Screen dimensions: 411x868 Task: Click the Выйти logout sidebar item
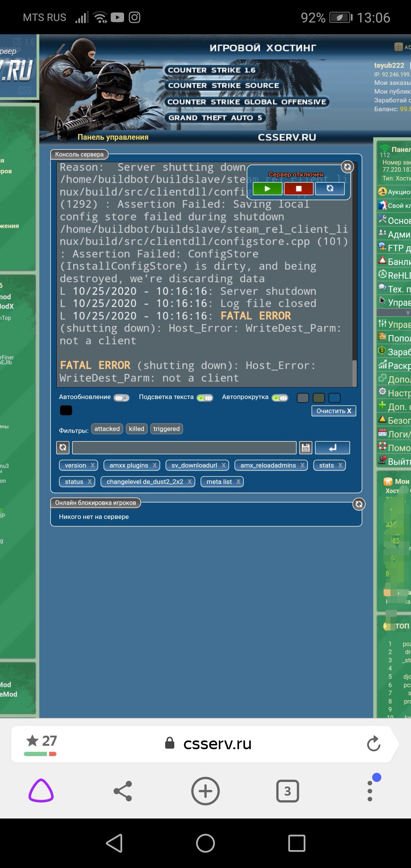(394, 461)
